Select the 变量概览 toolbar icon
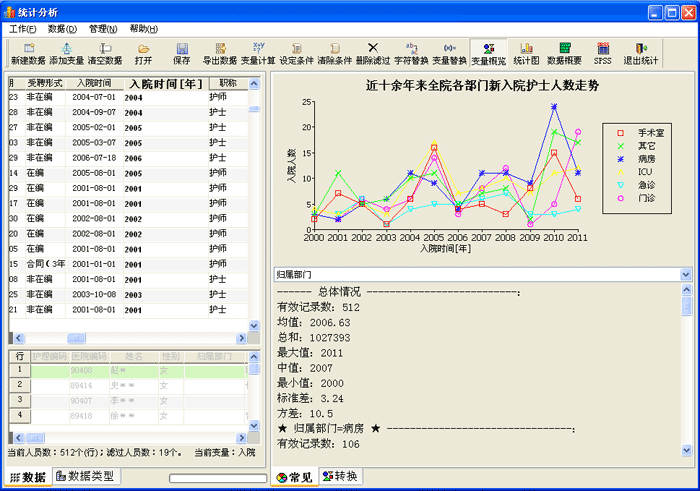The image size is (700, 491). [489, 54]
